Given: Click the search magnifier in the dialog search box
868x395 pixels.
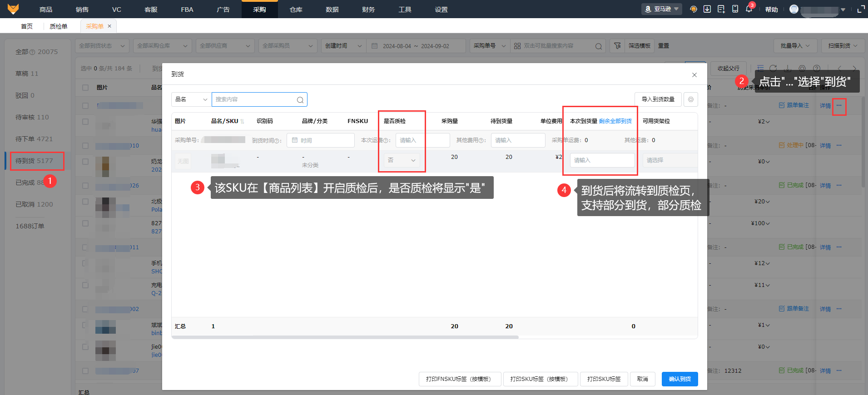Looking at the screenshot, I should (x=300, y=100).
